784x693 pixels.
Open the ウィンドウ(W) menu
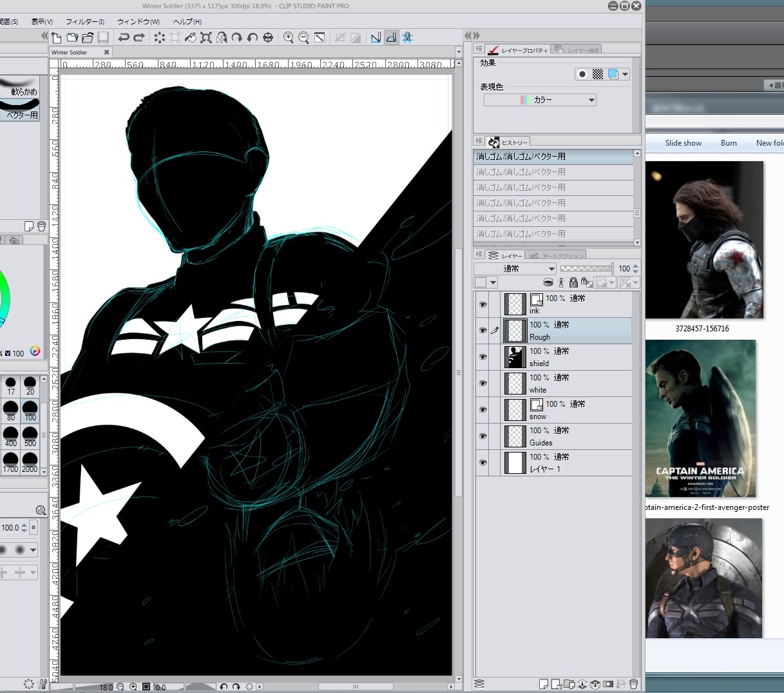click(x=139, y=21)
